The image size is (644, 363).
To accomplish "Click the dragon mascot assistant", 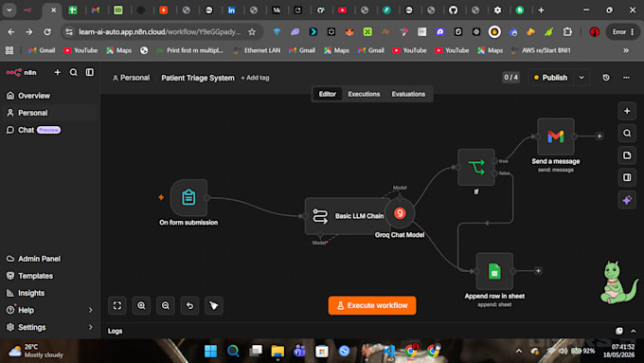I will tap(619, 282).
